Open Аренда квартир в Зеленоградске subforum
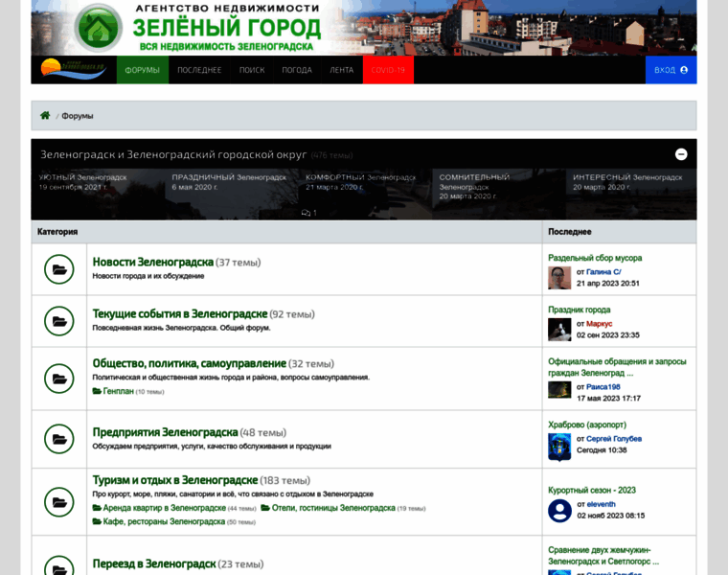This screenshot has height=575, width=728. coord(164,508)
